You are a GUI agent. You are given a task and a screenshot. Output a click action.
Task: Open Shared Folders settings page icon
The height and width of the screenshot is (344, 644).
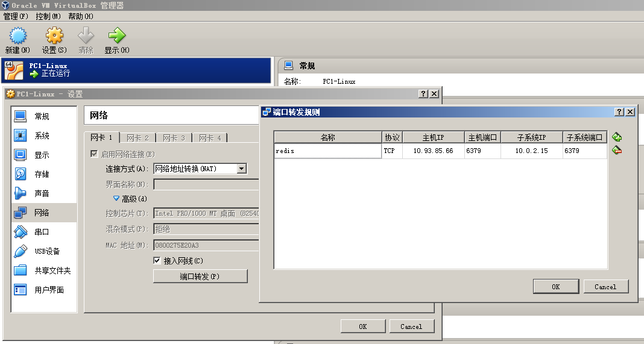tap(20, 271)
